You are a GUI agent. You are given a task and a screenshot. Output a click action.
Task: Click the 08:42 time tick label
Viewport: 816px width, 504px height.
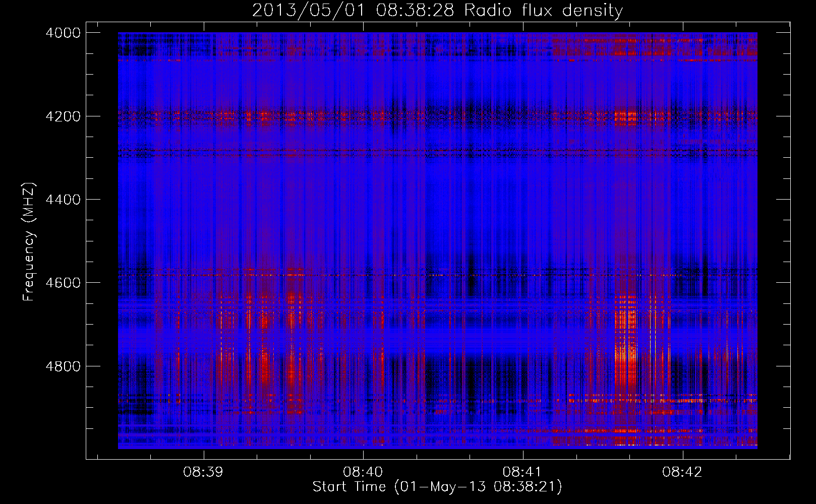tap(682, 472)
